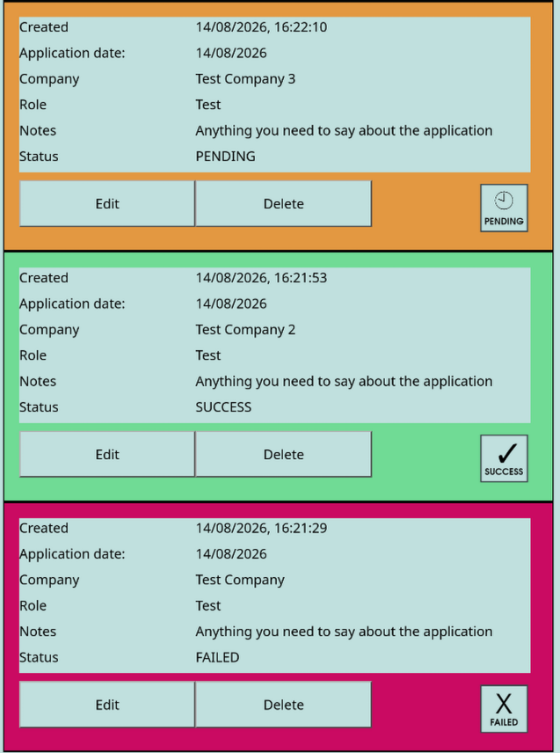Select created time 14/08/2026, 16:21:29
The image size is (560, 753).
(261, 529)
